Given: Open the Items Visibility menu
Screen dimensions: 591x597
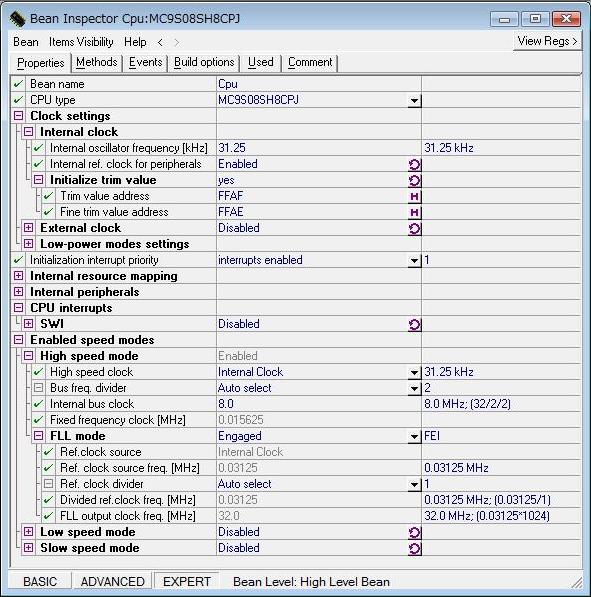Looking at the screenshot, I should click(x=81, y=42).
